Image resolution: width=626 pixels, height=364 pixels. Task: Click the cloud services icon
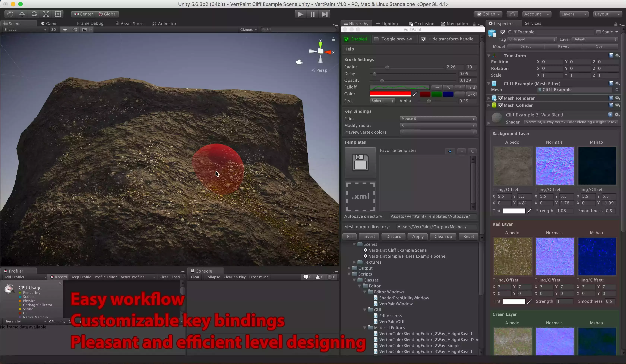click(512, 14)
